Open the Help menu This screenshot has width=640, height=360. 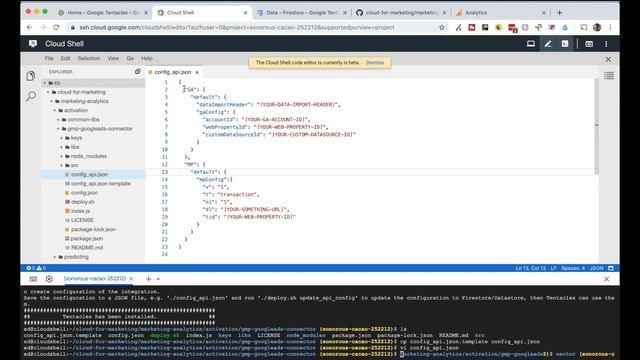147,58
